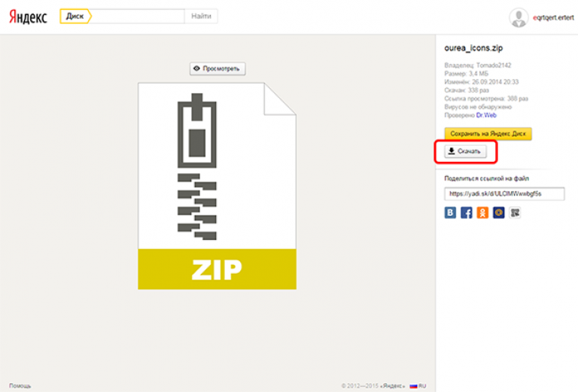Screen dimensions: 578x392
Task: Share link via VKontakte icon
Action: (451, 213)
